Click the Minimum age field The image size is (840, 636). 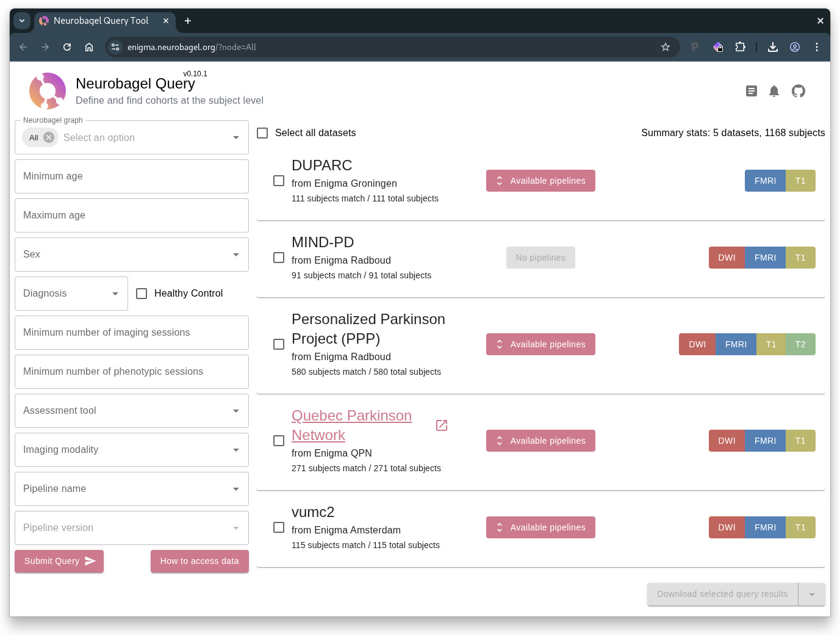tap(132, 176)
